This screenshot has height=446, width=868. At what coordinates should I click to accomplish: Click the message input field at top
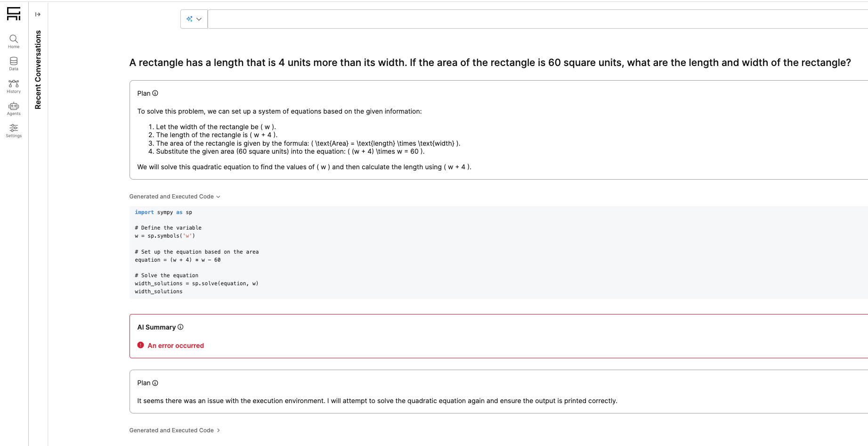(x=518, y=19)
